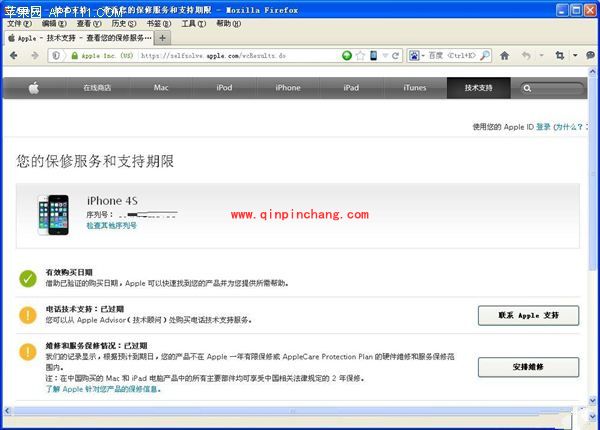Image resolution: width=600 pixels, height=430 pixels.
Task: Reload the page
Action: coord(395,56)
